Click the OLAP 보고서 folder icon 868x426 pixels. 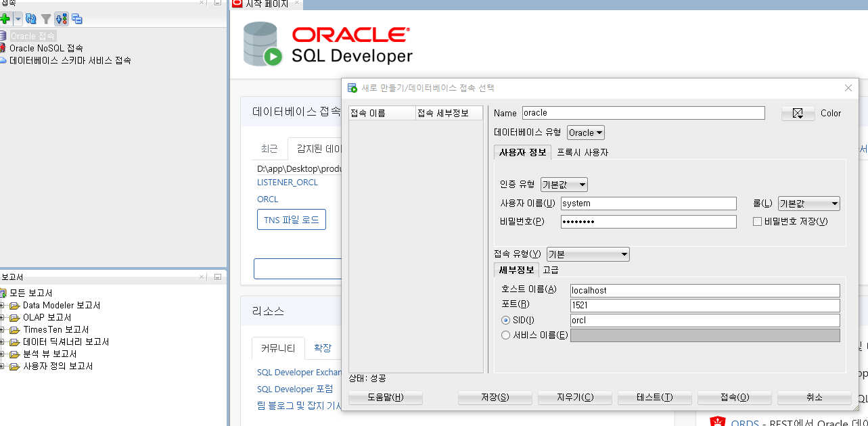(x=15, y=318)
